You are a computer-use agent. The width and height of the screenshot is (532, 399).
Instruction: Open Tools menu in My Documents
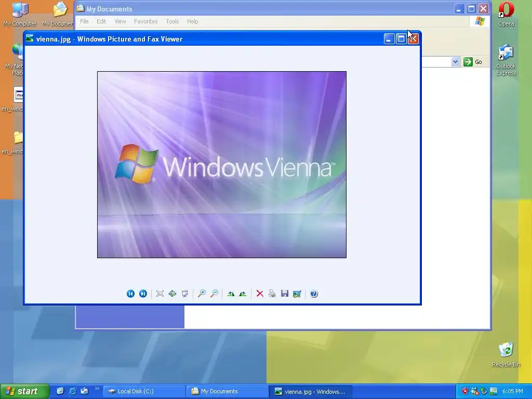tap(172, 21)
